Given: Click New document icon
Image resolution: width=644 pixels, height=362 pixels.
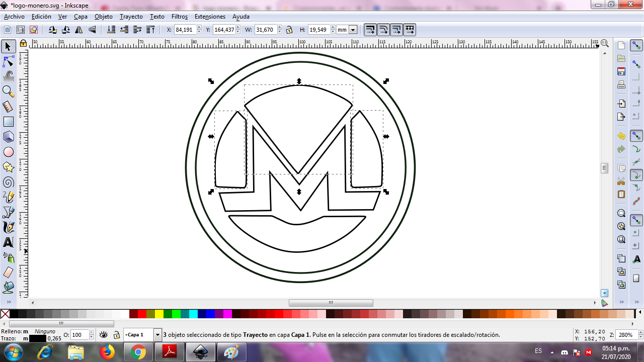Looking at the screenshot, I should pos(621,46).
